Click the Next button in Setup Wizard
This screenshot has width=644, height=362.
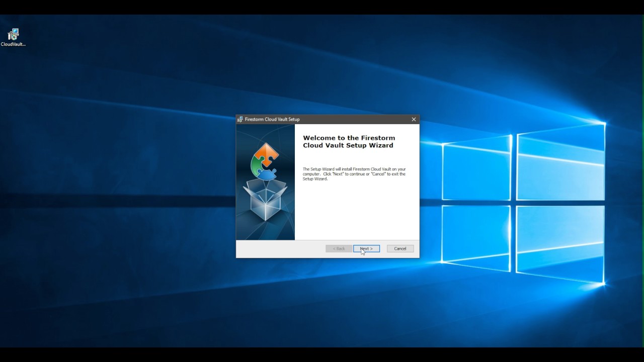366,248
